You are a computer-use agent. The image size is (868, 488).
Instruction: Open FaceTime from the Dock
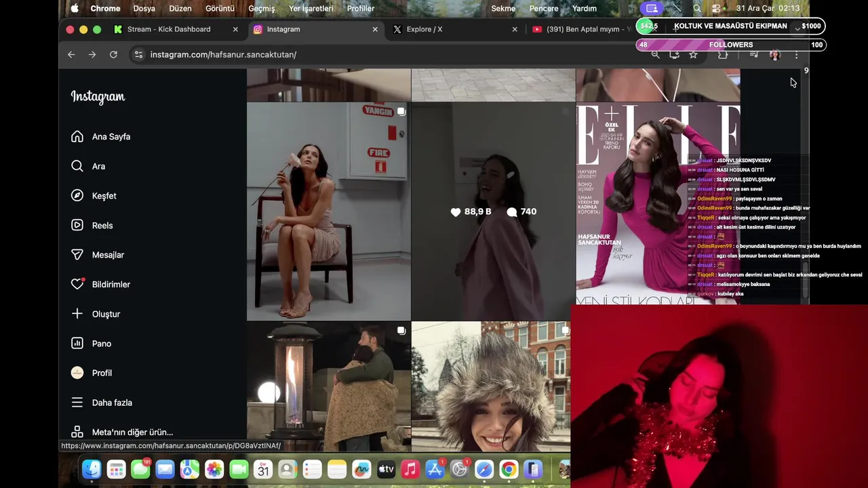(239, 469)
